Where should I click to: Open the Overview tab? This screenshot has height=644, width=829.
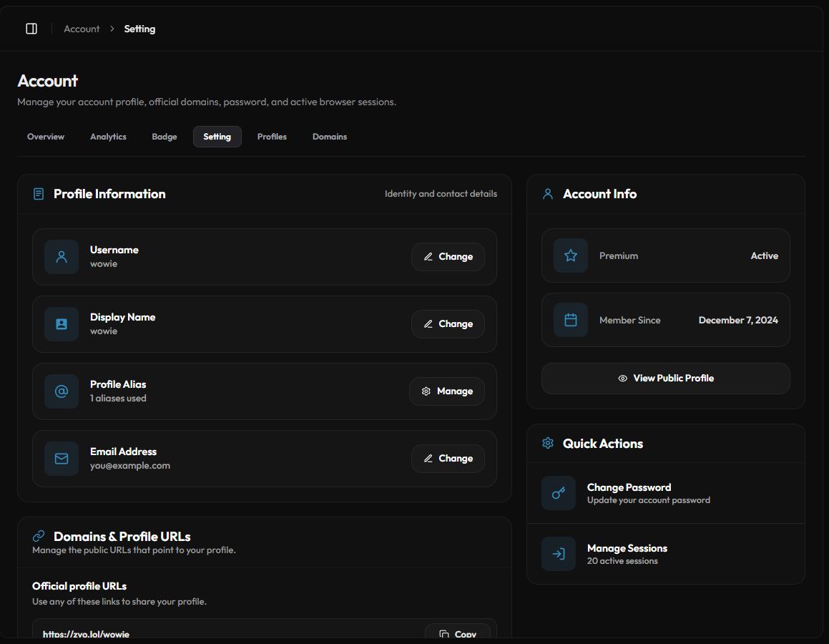[46, 137]
